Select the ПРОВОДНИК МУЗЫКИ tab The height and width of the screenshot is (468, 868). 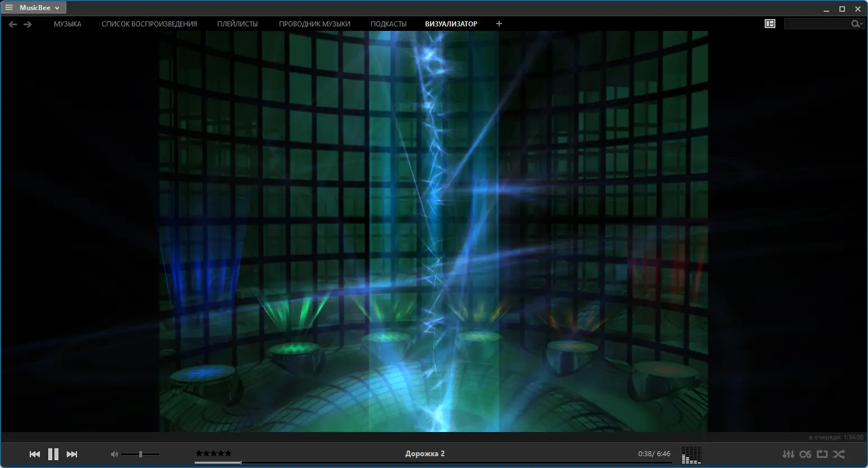point(314,24)
